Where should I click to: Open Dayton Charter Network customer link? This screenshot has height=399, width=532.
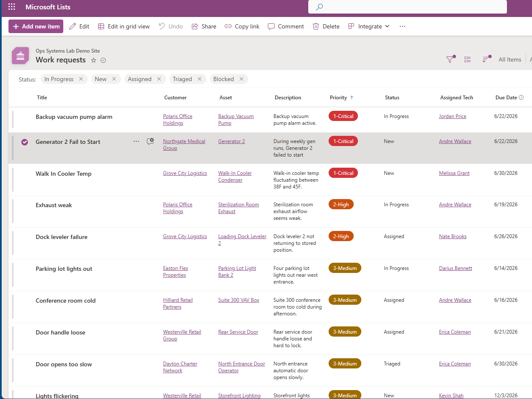click(x=180, y=367)
